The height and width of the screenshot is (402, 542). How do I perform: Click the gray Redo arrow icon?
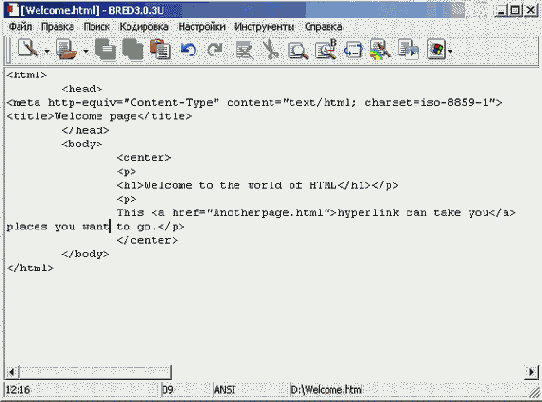tap(215, 49)
